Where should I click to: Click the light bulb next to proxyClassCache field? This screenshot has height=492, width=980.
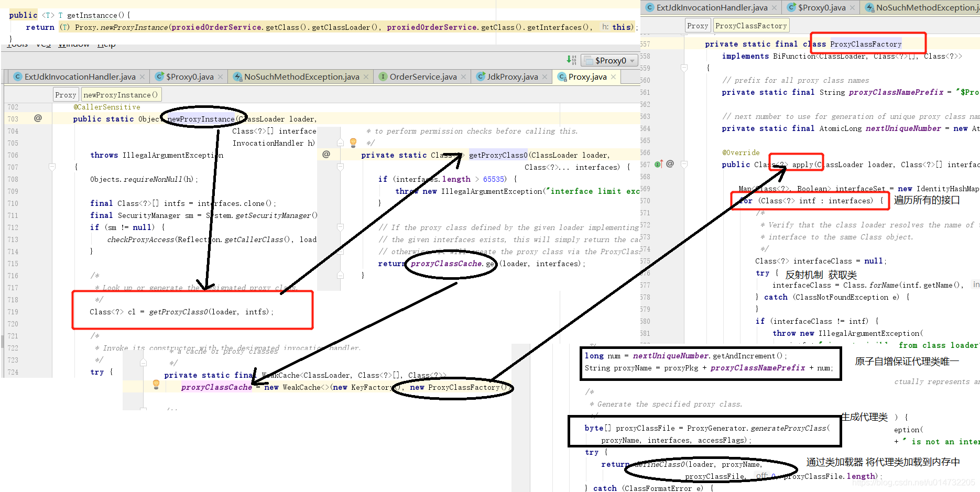coord(156,384)
